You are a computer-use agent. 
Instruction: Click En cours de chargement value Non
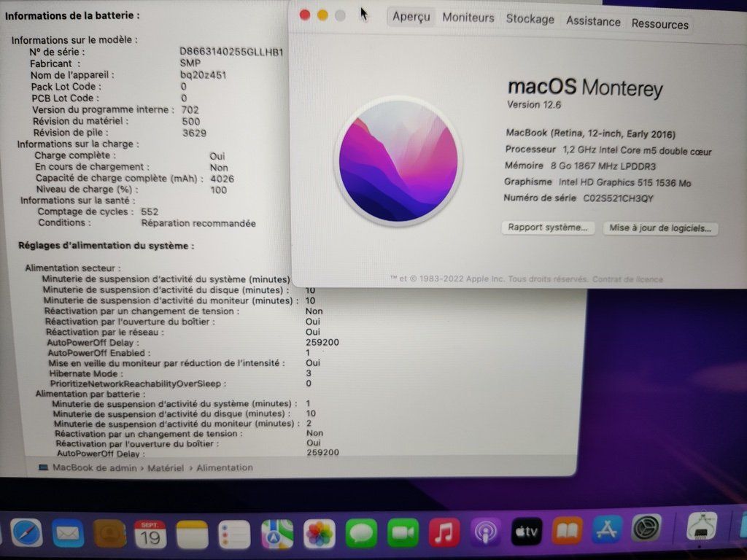point(219,168)
